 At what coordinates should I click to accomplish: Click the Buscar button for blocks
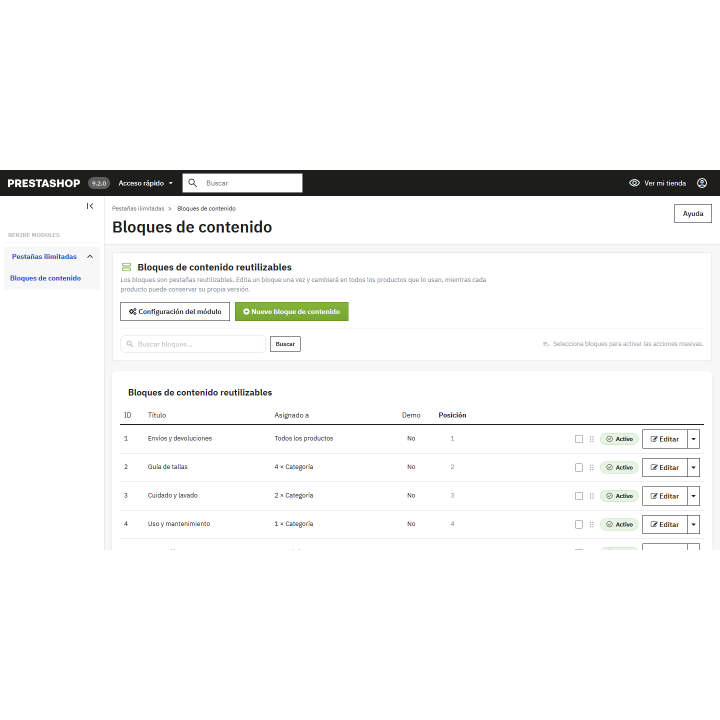coord(285,344)
